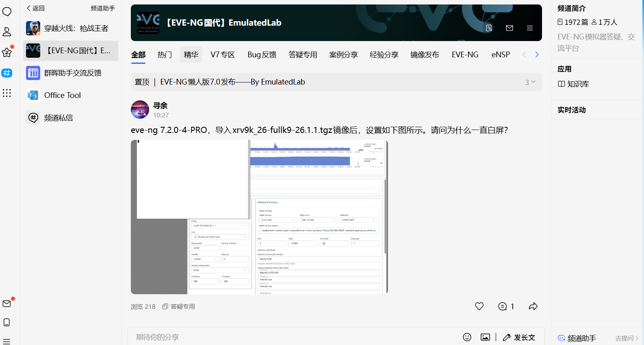This screenshot has width=644, height=345.
Task: Insert emoji in the share box
Action: pos(467,337)
